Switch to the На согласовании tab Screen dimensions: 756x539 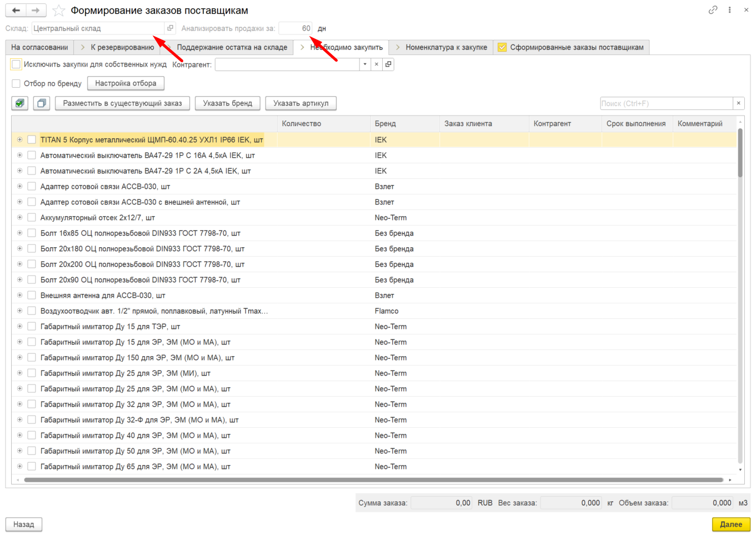[39, 47]
